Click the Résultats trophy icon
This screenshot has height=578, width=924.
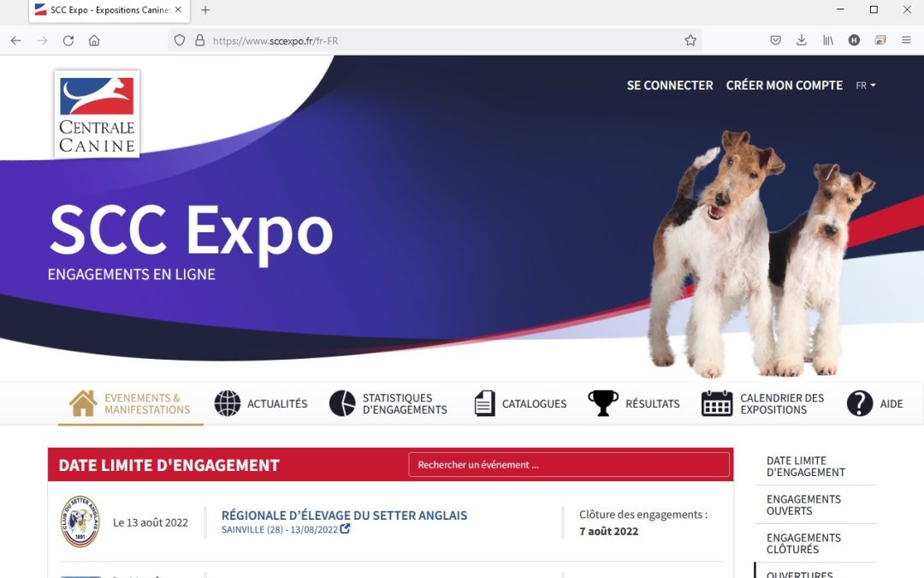tap(603, 403)
